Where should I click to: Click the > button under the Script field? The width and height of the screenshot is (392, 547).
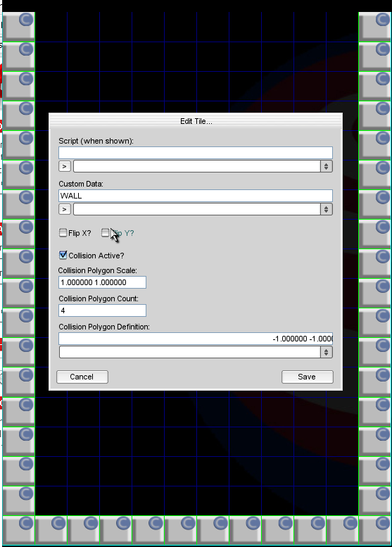(65, 166)
